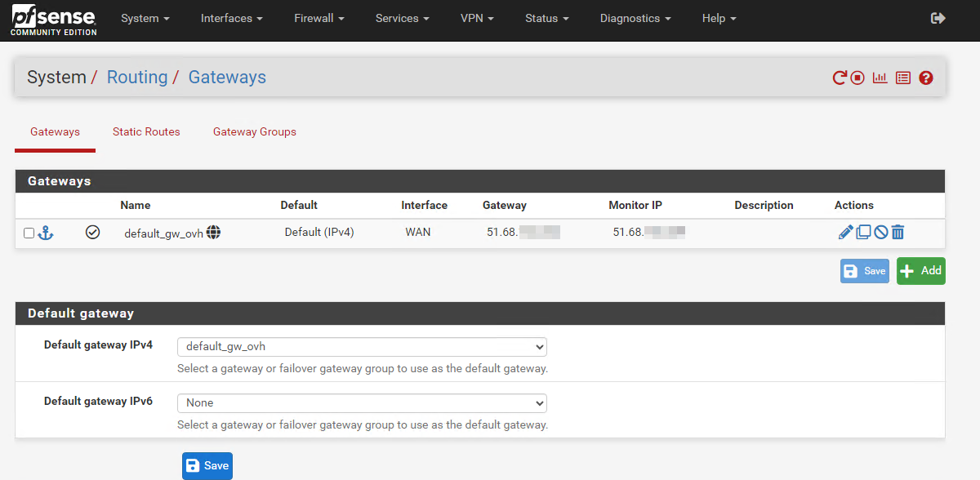
Task: Open the gateway status graph icon
Action: (x=880, y=78)
